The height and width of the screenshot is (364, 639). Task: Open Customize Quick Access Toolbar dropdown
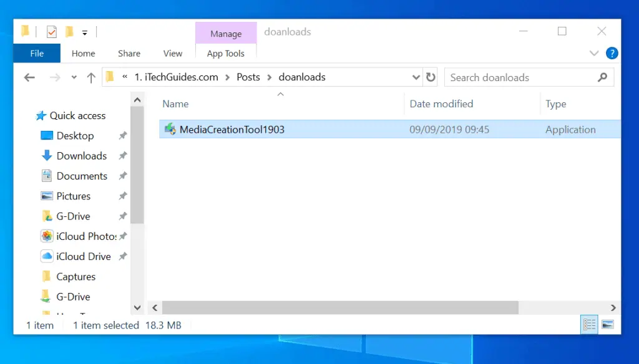85,32
